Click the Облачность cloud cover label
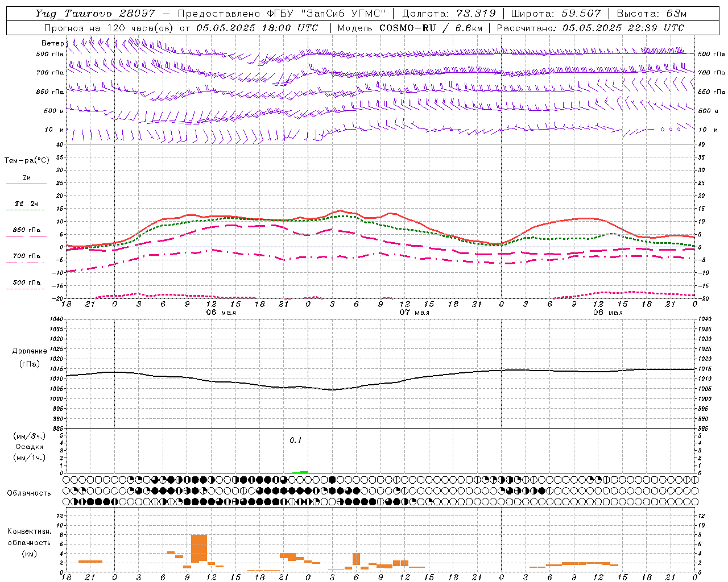 pos(29,493)
